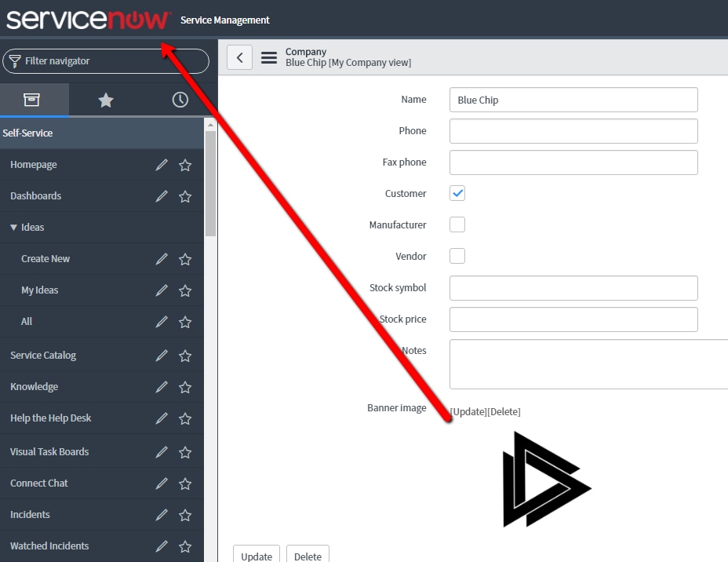
Task: Favorite the Visual Task Boards star
Action: pyautogui.click(x=185, y=452)
